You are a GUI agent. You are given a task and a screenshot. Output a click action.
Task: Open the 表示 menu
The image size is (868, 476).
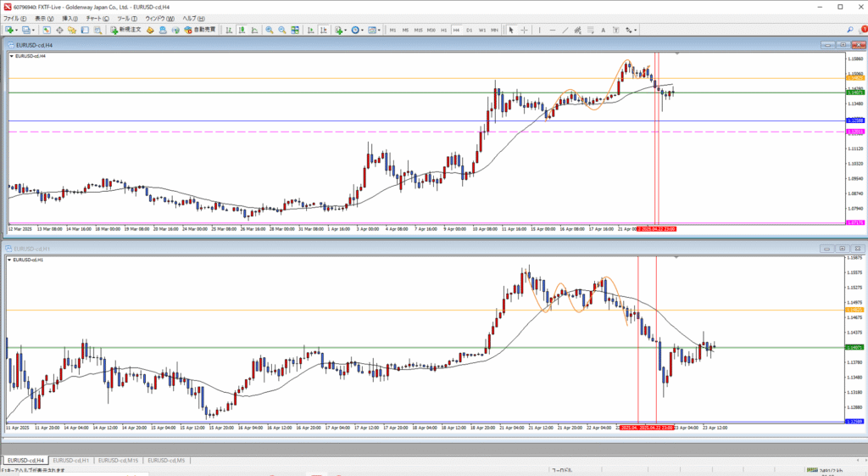click(44, 19)
